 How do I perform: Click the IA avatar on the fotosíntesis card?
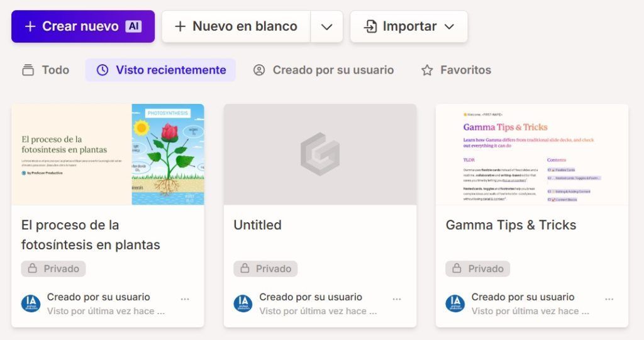(31, 303)
